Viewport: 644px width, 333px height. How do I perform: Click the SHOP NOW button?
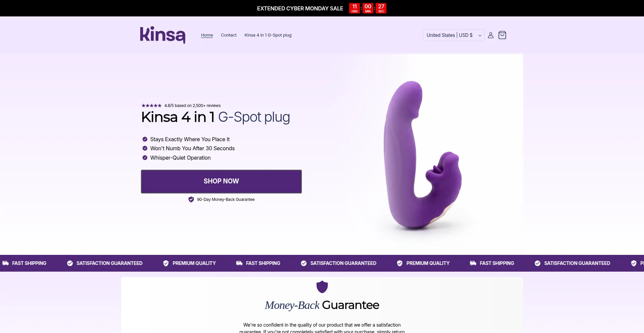pyautogui.click(x=221, y=181)
